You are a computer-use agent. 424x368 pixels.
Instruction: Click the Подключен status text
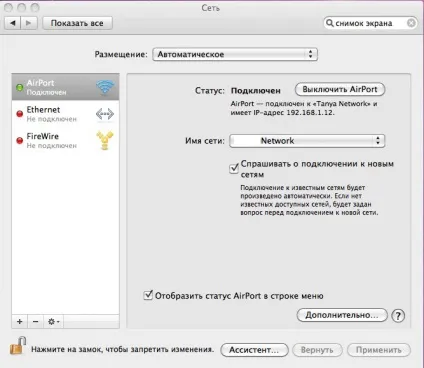tap(256, 91)
